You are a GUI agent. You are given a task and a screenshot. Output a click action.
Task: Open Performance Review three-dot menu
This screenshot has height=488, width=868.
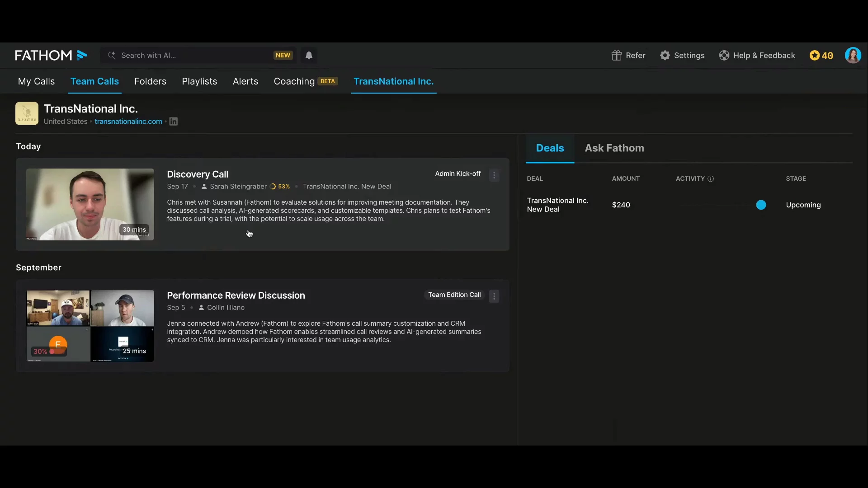[494, 296]
